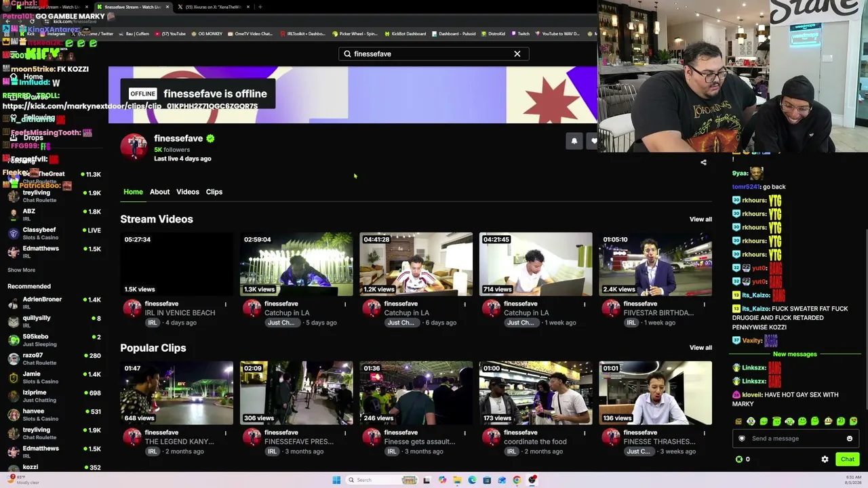Close the X Xivuras browser tab
The width and height of the screenshot is (868, 488).
pyautogui.click(x=248, y=7)
